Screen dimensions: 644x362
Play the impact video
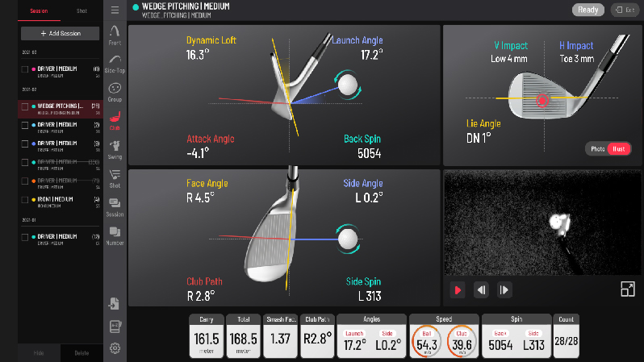click(458, 290)
